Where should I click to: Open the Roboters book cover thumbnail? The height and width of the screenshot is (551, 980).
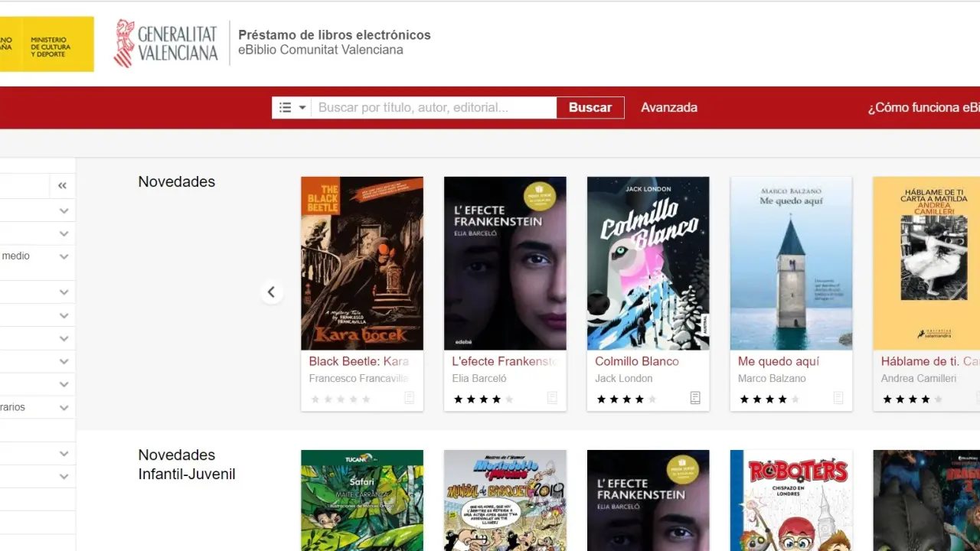pyautogui.click(x=791, y=500)
